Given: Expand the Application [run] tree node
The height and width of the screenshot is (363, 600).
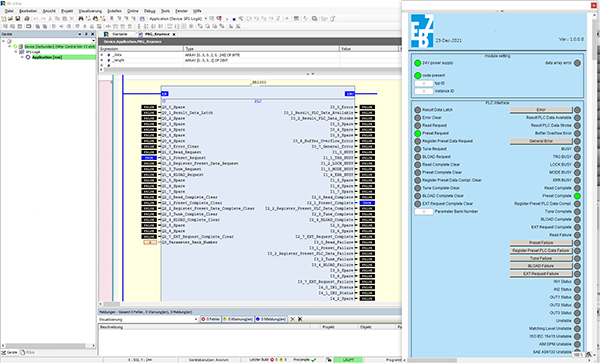Looking at the screenshot, I should (22, 57).
